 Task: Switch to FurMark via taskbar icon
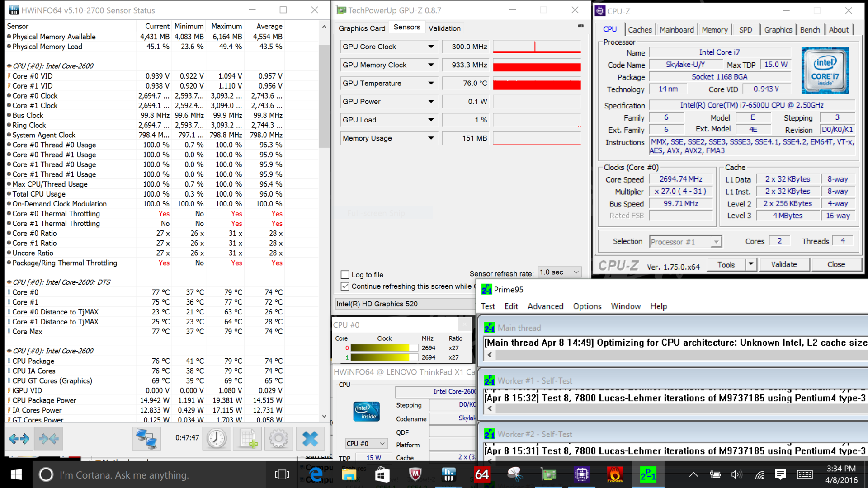(x=615, y=474)
